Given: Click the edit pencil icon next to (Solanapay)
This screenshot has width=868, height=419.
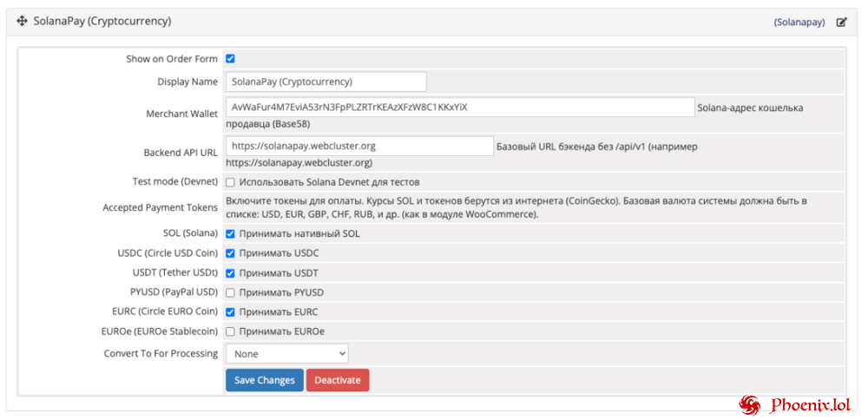Looking at the screenshot, I should click(841, 23).
